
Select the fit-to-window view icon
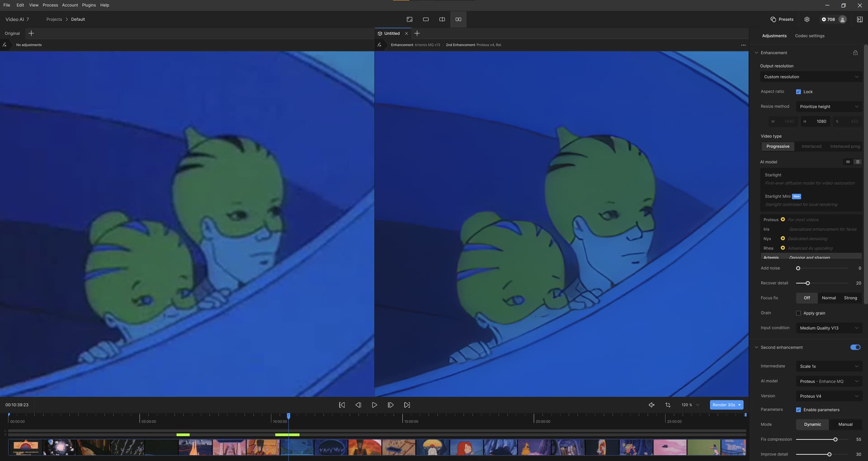409,19
